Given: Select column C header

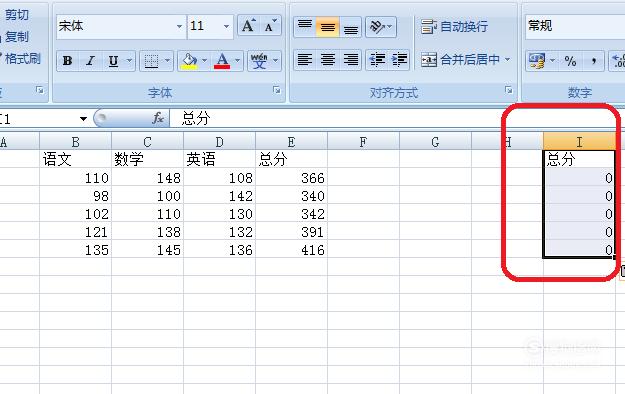Looking at the screenshot, I should [x=147, y=142].
